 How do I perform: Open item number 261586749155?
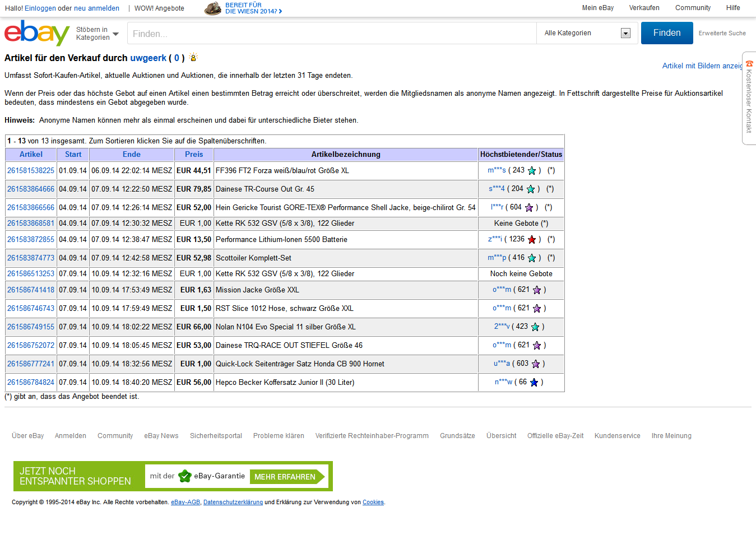pyautogui.click(x=31, y=327)
